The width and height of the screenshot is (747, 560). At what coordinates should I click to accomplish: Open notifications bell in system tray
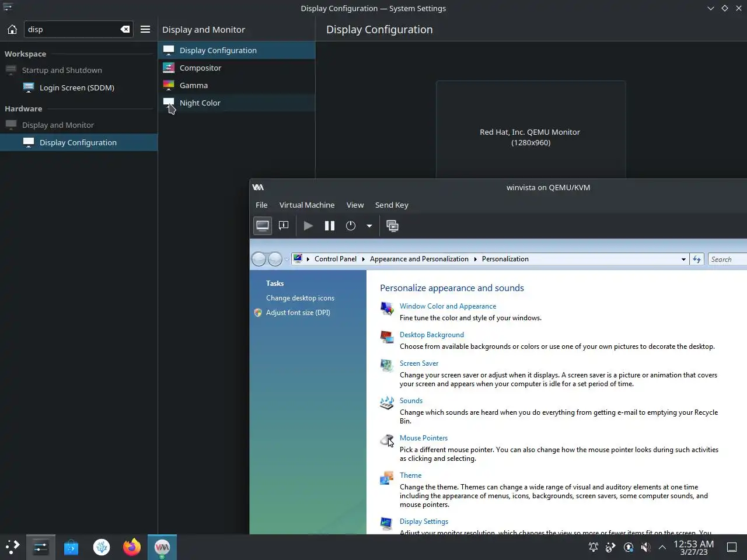[593, 547]
